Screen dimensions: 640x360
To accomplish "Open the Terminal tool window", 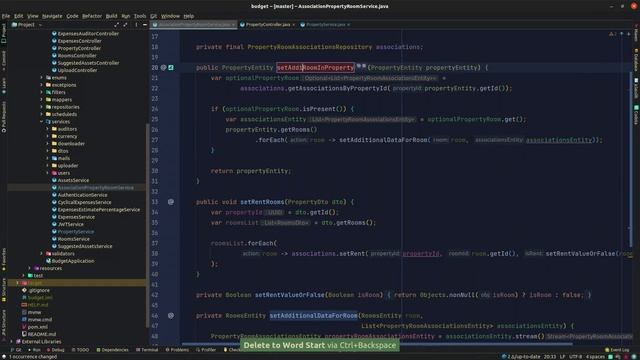I will tap(147, 350).
